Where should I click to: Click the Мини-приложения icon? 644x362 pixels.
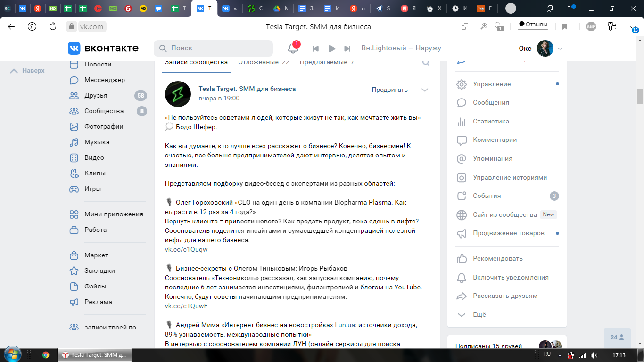[74, 214]
